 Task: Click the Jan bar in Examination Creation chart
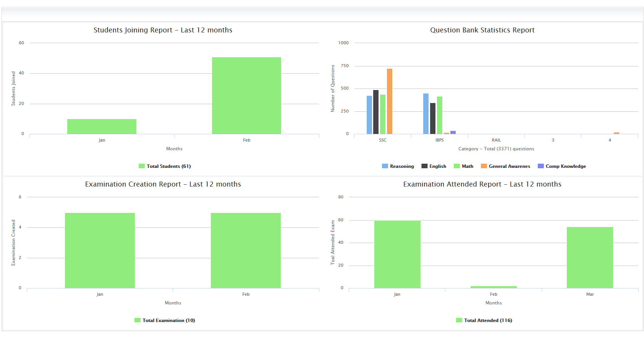click(x=100, y=250)
